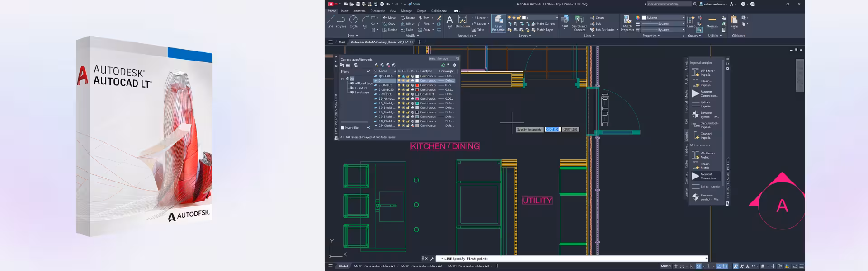
Task: Select the Polyline tool
Action: 341,21
